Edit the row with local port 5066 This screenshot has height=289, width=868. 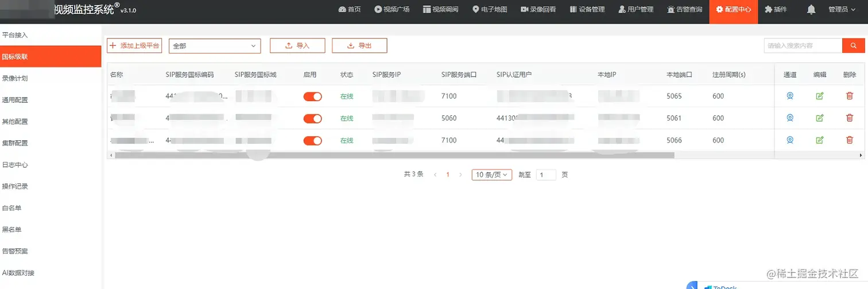tap(820, 140)
